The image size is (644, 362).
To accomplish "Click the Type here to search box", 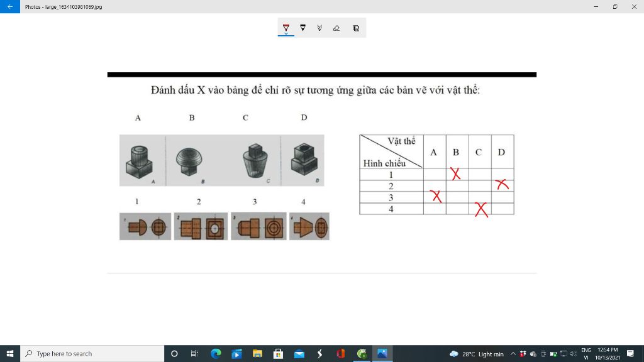I will [x=92, y=353].
